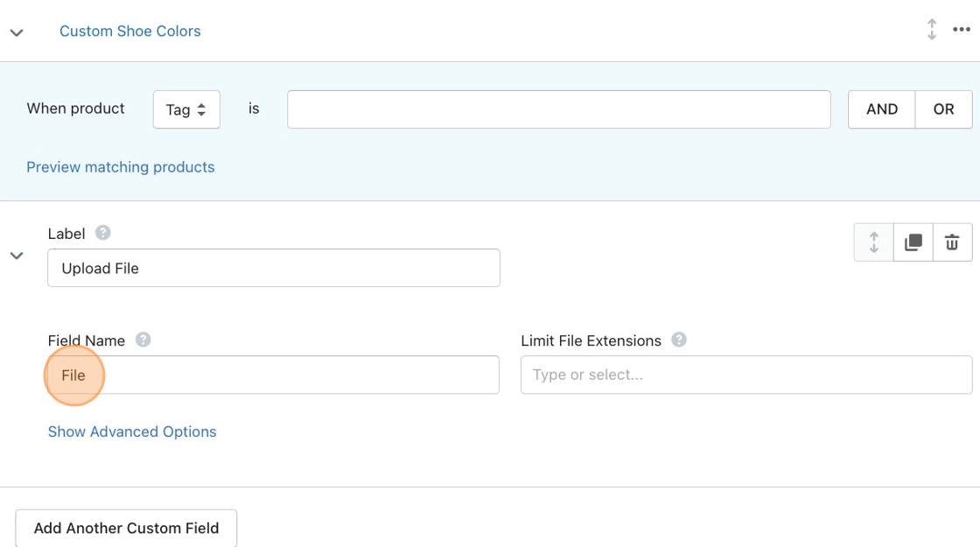Duplicate the Upload File custom field
This screenshot has height=547, width=980.
pyautogui.click(x=913, y=242)
